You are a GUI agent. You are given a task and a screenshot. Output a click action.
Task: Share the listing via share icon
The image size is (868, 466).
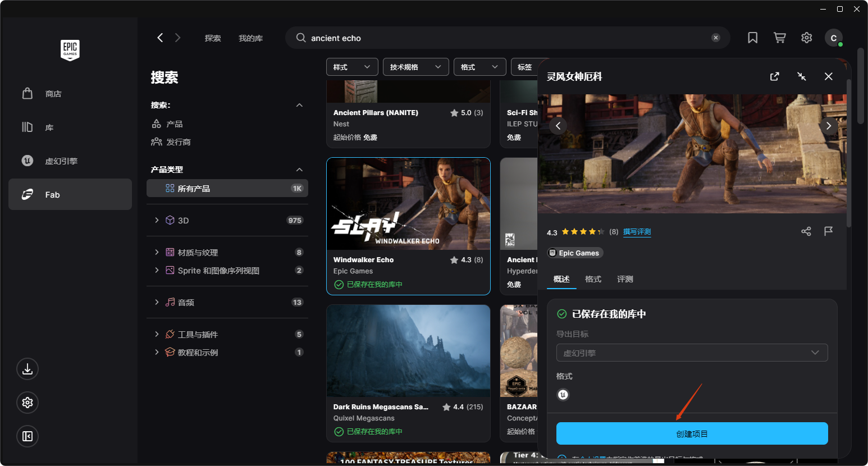coord(806,231)
